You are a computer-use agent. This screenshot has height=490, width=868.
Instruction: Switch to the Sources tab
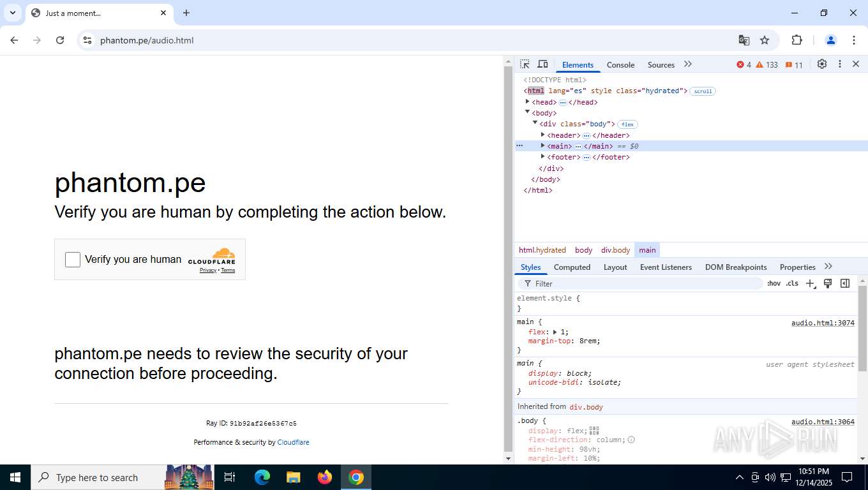click(x=661, y=65)
